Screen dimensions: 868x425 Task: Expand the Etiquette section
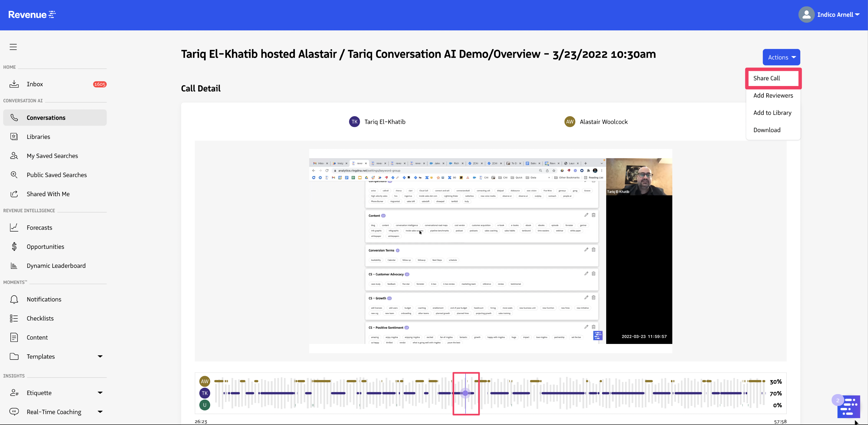click(100, 393)
